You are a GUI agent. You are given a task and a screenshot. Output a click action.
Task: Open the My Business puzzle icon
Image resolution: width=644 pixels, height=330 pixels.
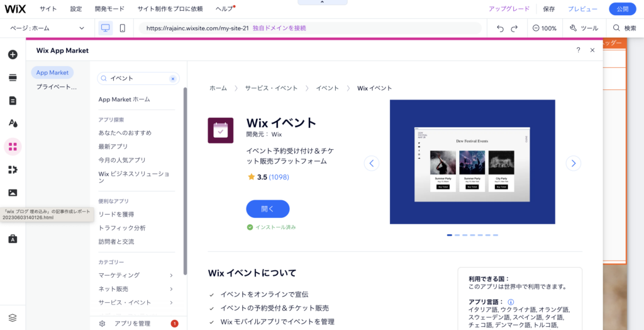[13, 169]
